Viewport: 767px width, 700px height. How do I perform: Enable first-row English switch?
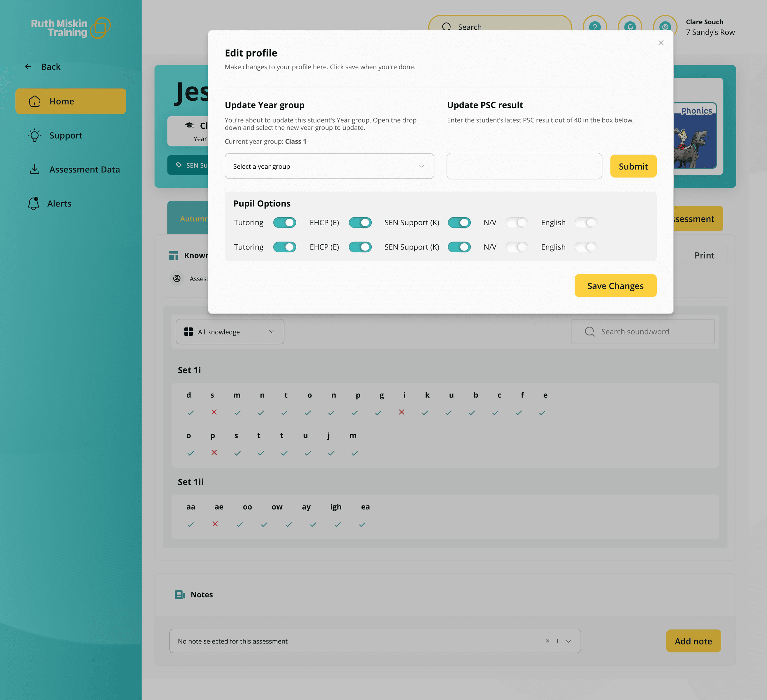point(586,223)
